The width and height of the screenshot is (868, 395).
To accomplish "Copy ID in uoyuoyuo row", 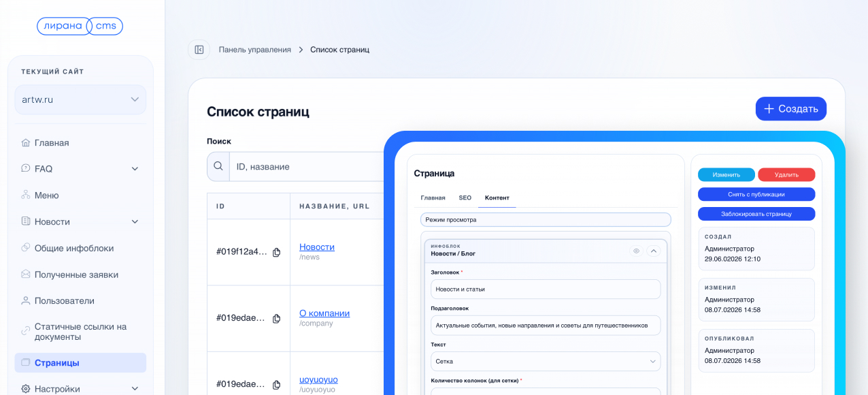I will tap(277, 385).
